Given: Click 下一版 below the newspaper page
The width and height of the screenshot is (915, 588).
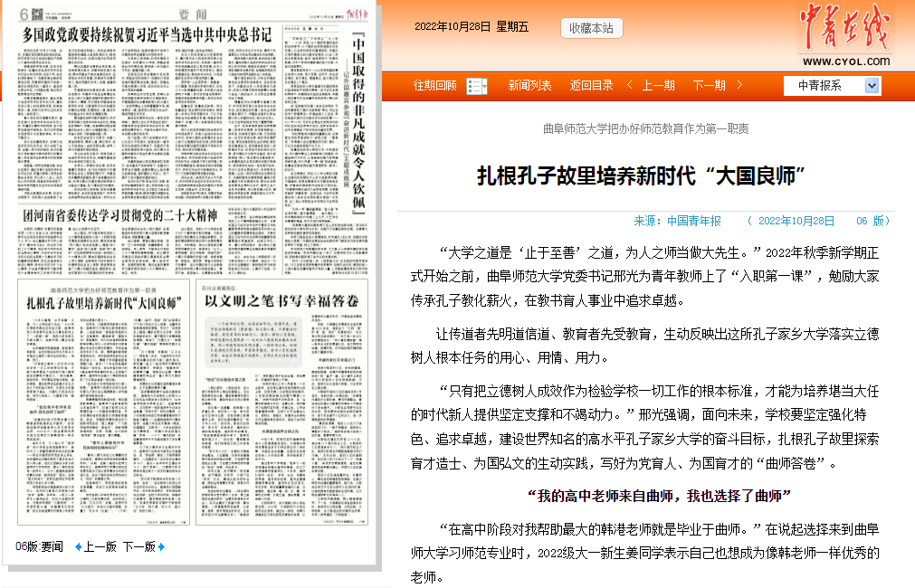Looking at the screenshot, I should 138,546.
